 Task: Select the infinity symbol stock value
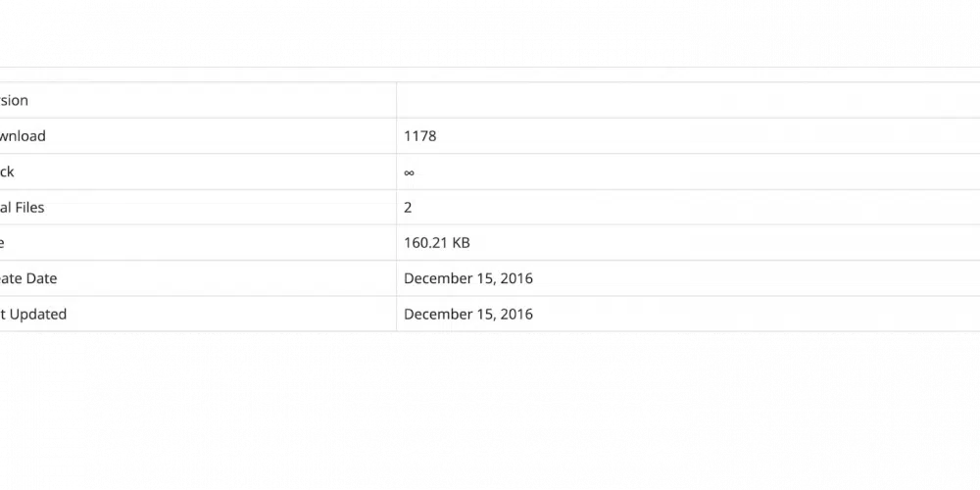409,172
